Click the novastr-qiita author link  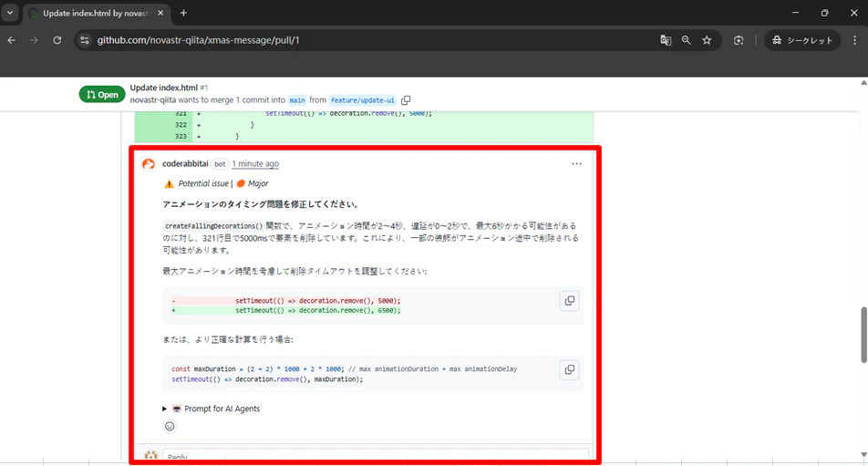point(153,100)
